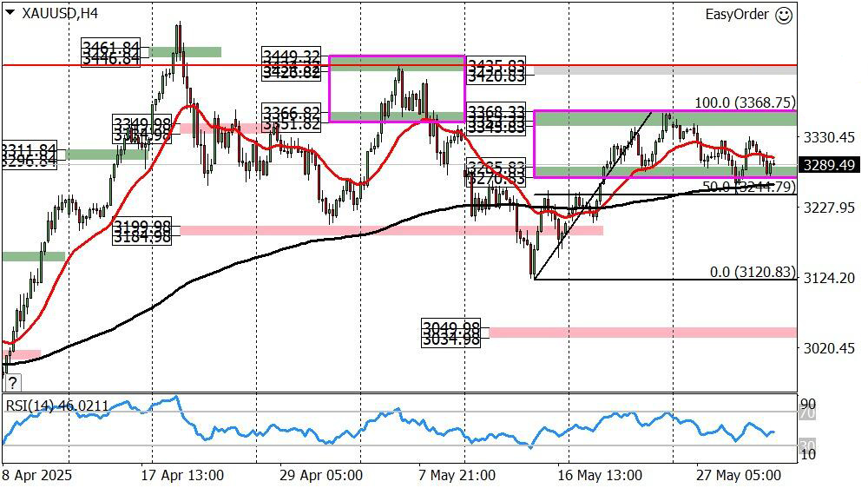Click the question mark box on the chart

[12, 382]
